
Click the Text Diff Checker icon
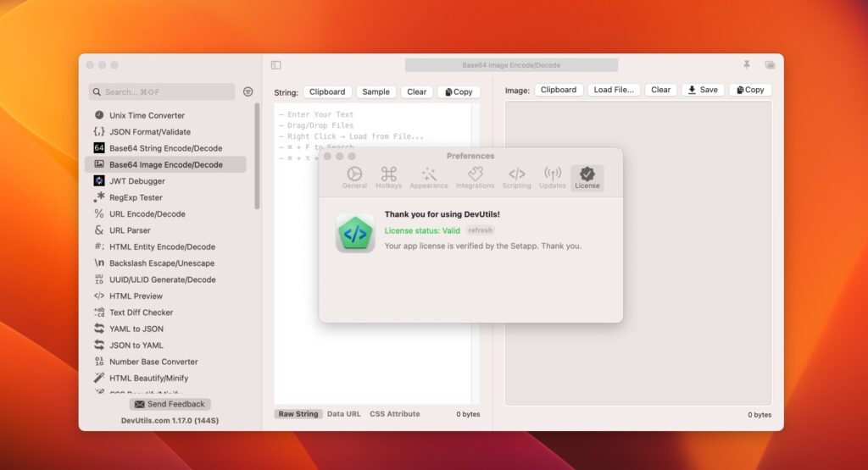point(99,312)
